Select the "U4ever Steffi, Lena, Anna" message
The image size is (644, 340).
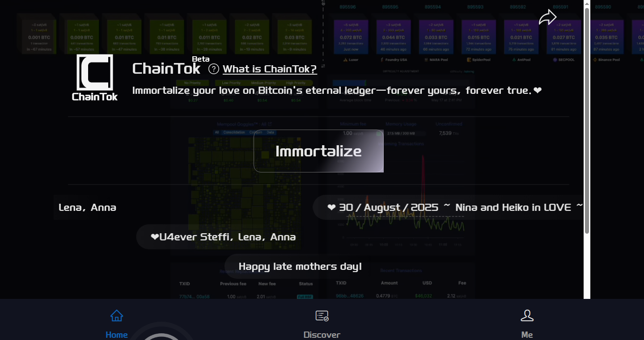point(223,237)
